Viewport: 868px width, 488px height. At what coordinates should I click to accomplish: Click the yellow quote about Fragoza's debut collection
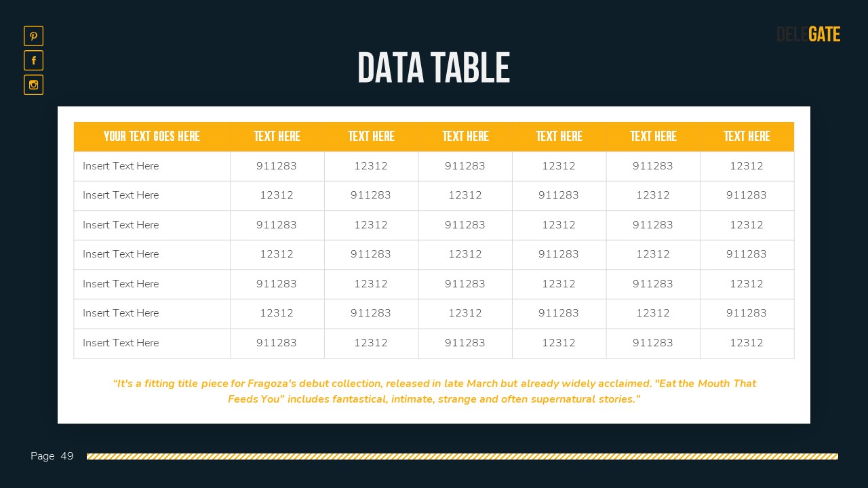tap(434, 391)
